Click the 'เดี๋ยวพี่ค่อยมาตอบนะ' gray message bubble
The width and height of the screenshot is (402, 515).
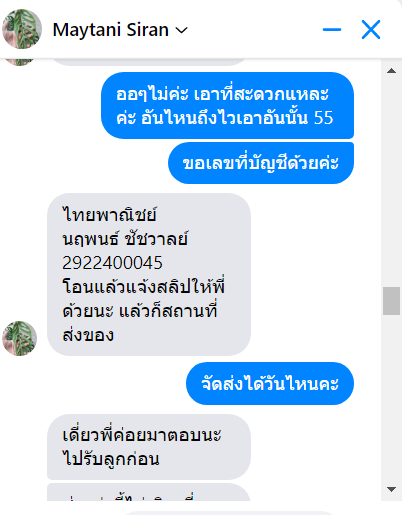pyautogui.click(x=149, y=447)
